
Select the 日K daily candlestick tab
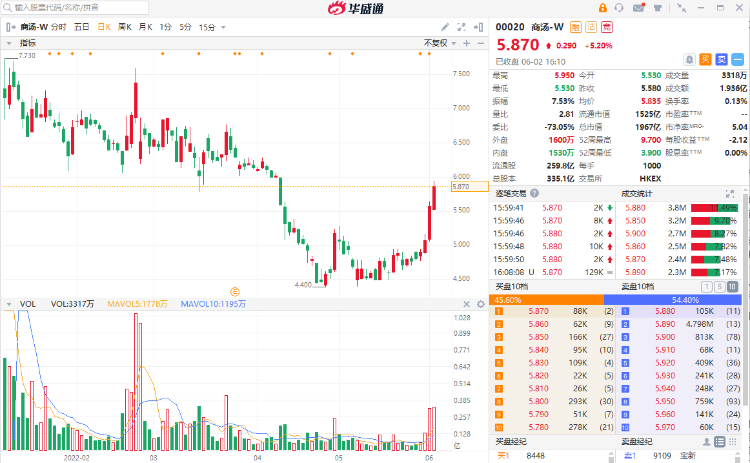tap(104, 27)
